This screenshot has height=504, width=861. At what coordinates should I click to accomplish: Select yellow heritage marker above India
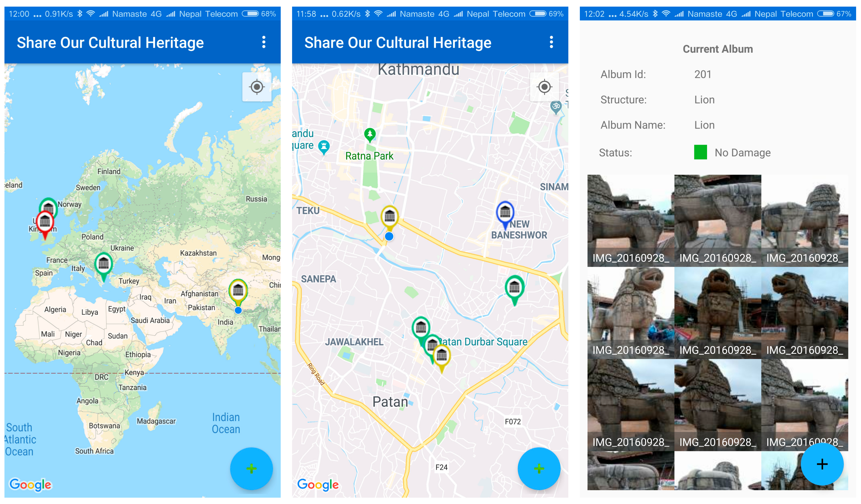coord(238,291)
